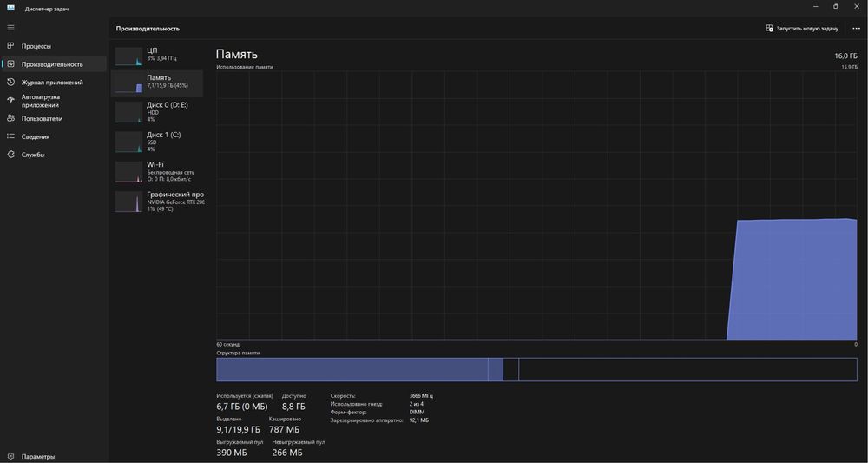Image resolution: width=868 pixels, height=463 pixels.
Task: Click the Использование памяти label
Action: 245,67
